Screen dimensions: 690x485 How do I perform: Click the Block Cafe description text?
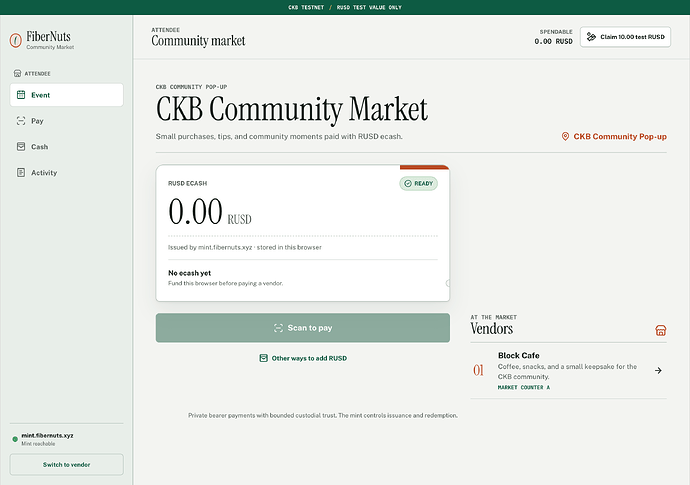click(567, 371)
